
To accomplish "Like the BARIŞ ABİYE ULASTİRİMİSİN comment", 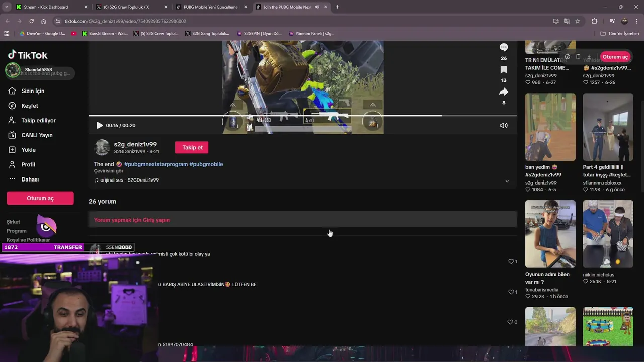I will [511, 292].
